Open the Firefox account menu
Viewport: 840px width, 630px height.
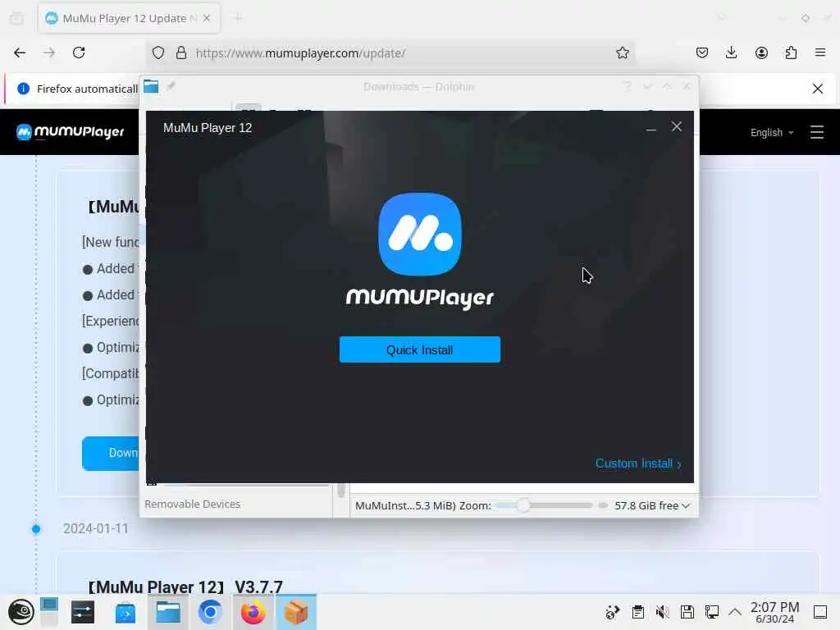761,52
